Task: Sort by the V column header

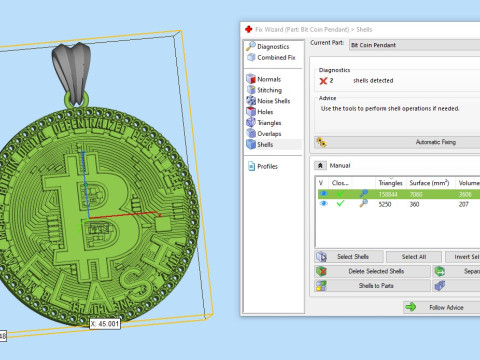Action: pyautogui.click(x=321, y=183)
